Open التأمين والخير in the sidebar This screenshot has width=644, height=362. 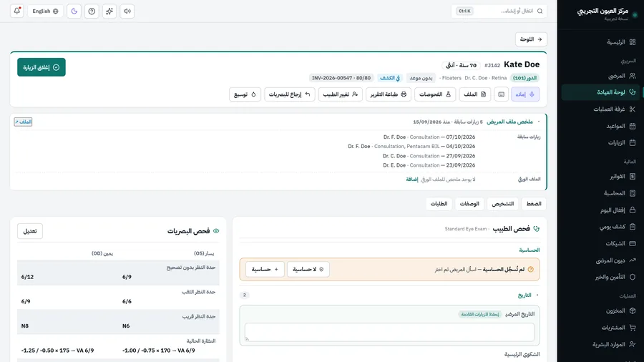click(x=600, y=277)
